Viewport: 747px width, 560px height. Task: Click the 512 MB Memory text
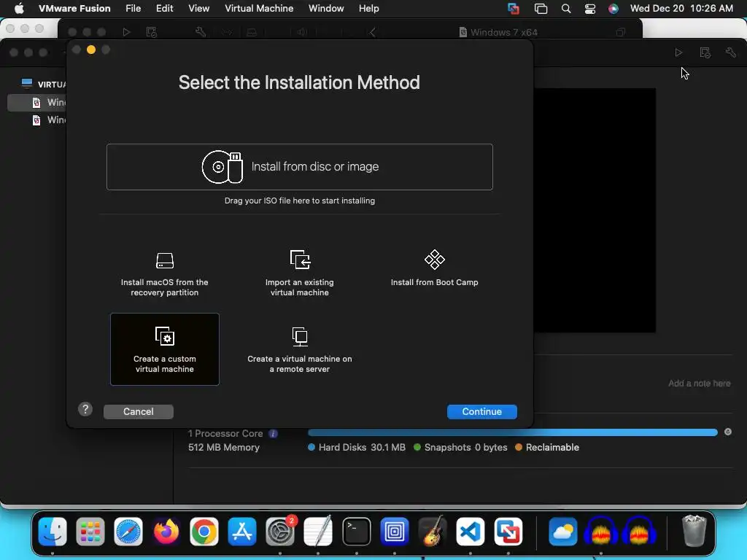(x=224, y=448)
